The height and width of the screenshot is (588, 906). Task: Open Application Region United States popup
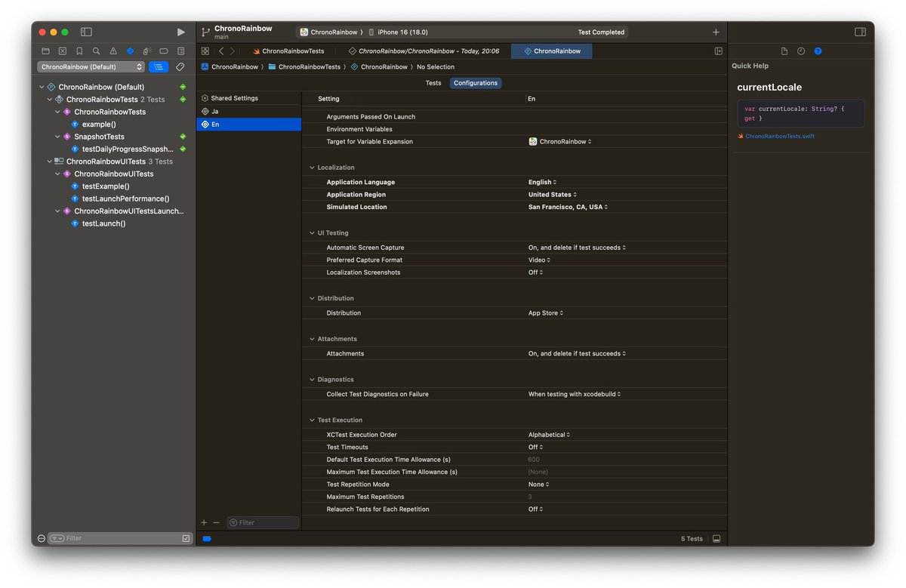click(553, 195)
